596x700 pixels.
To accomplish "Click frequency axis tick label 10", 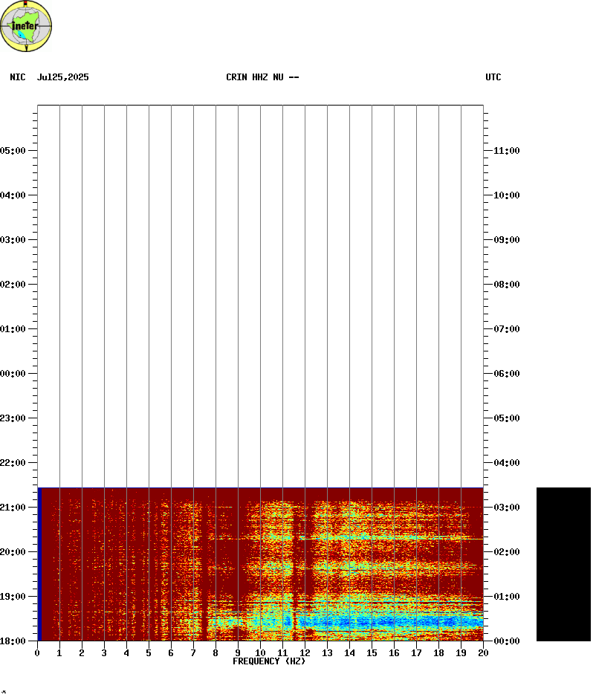I will (260, 653).
